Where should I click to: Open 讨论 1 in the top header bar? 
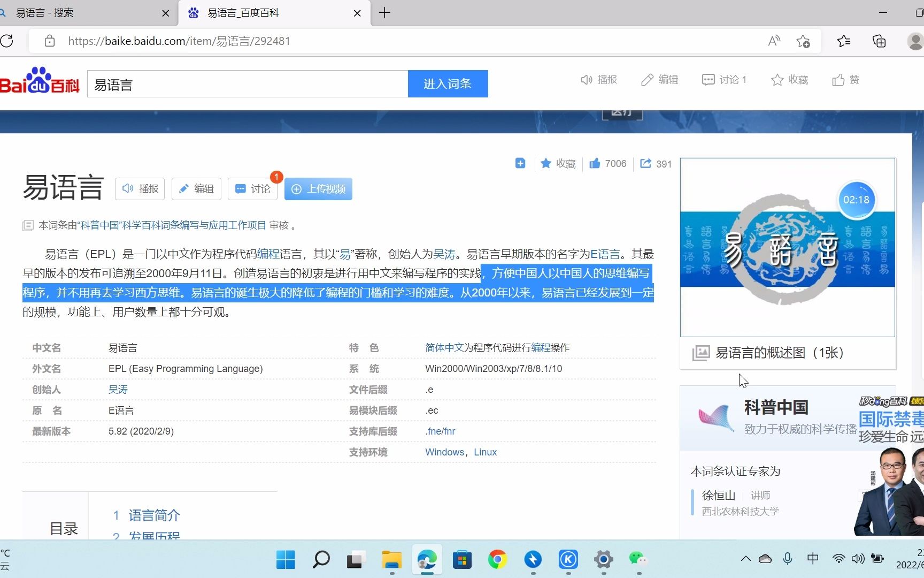(x=724, y=80)
